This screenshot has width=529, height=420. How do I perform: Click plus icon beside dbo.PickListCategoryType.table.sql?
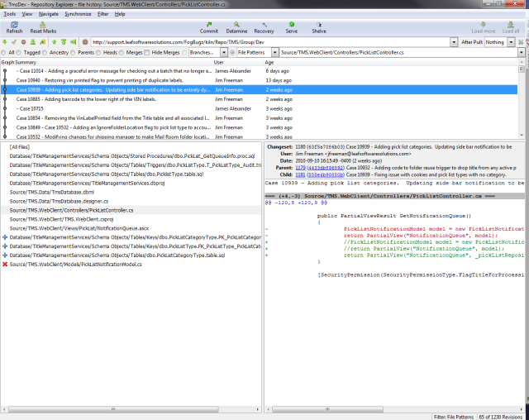[x=5, y=255]
